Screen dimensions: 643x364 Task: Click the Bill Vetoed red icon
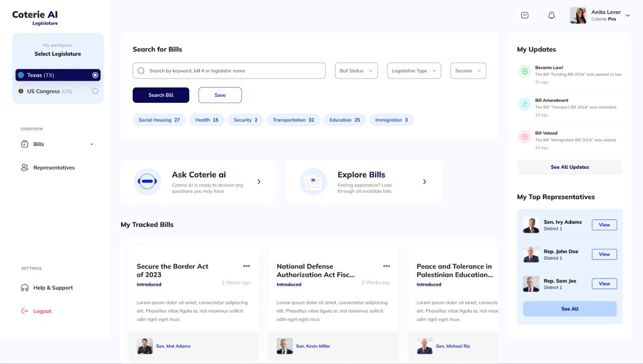pos(524,137)
